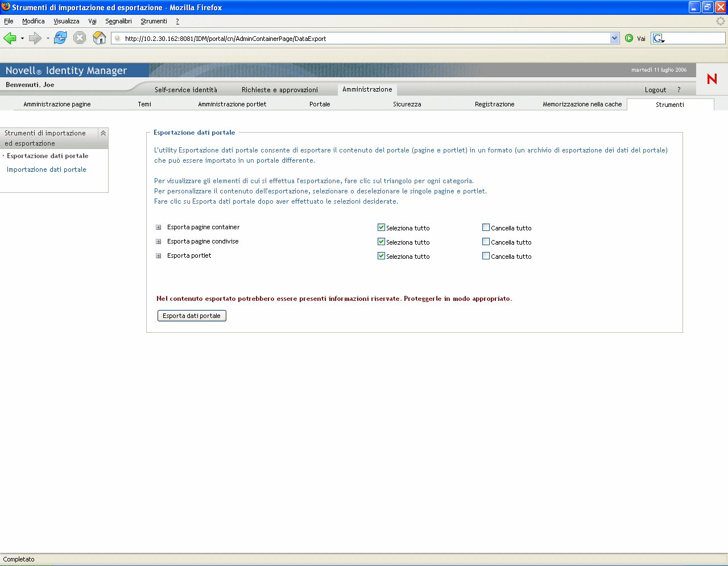Open Memorizzazione nella cache subtab
The height and width of the screenshot is (566, 728).
tap(582, 104)
